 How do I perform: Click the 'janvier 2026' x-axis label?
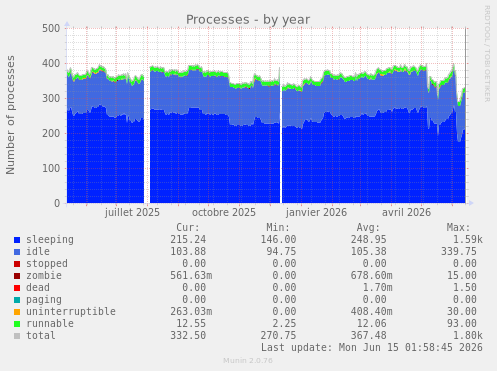[316, 213]
